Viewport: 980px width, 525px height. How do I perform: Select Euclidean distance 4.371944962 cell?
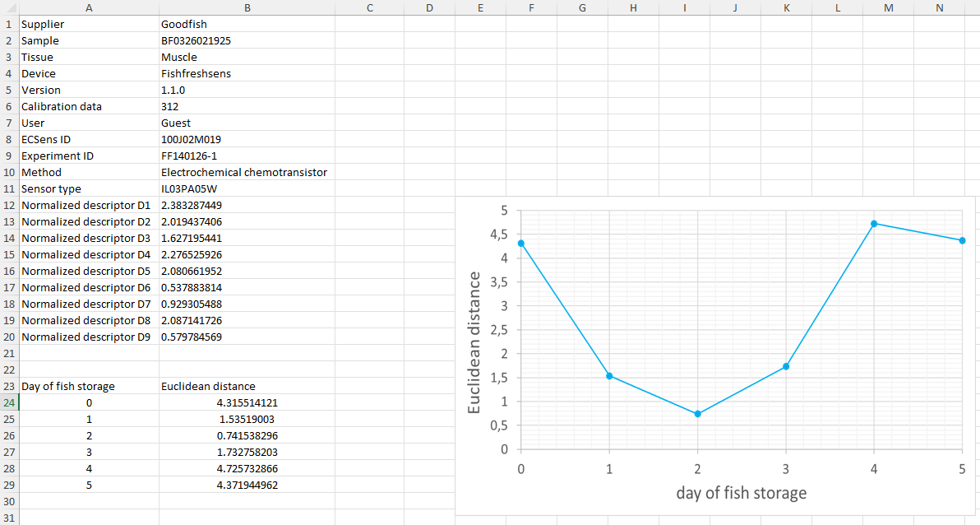point(247,485)
